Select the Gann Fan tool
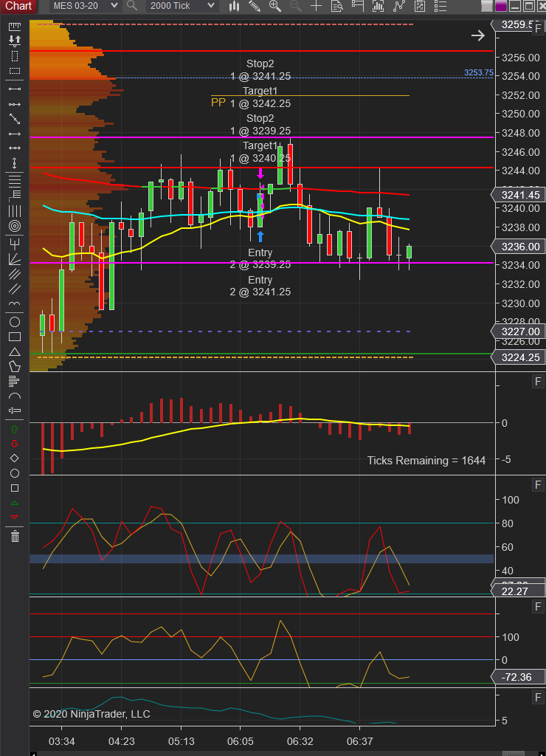 click(15, 259)
